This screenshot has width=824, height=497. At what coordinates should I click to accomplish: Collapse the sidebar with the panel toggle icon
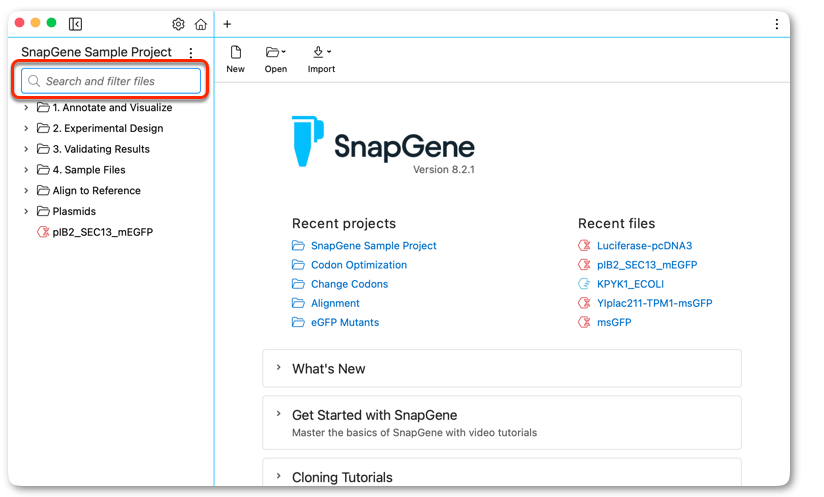tap(75, 24)
